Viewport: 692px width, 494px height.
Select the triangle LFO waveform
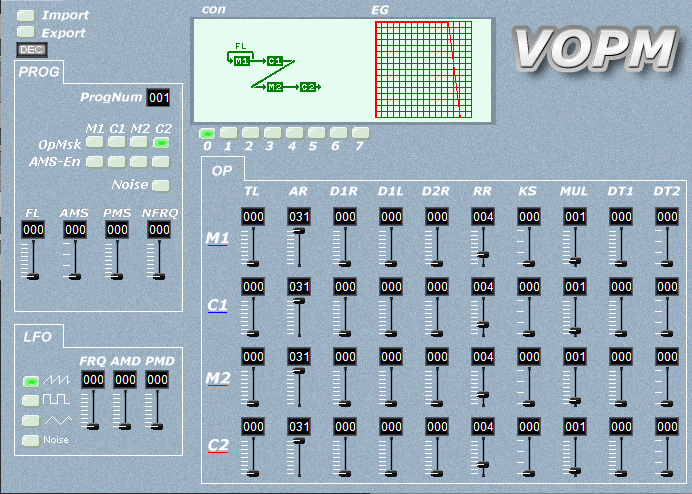pos(31,420)
